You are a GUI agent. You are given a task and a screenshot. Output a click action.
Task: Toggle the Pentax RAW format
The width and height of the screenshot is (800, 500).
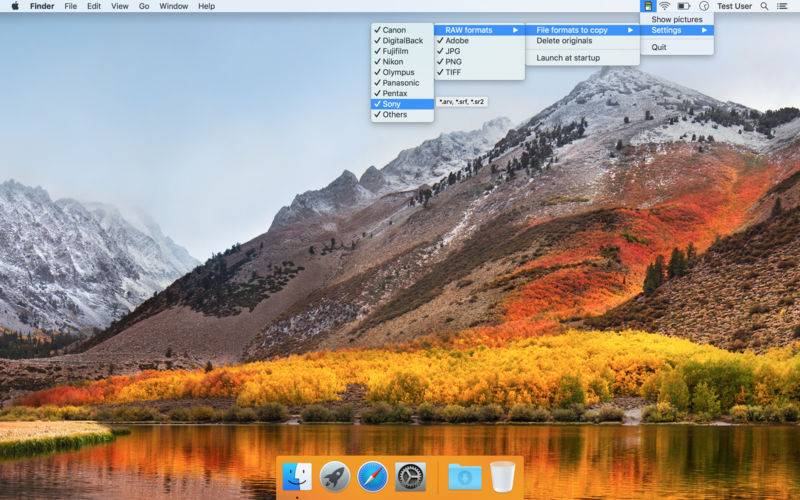coord(403,93)
